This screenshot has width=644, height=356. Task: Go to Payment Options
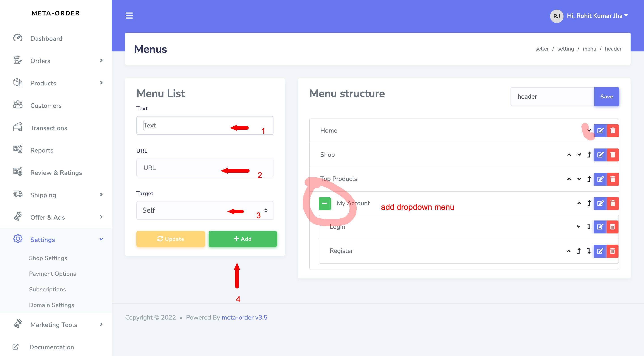pos(53,273)
